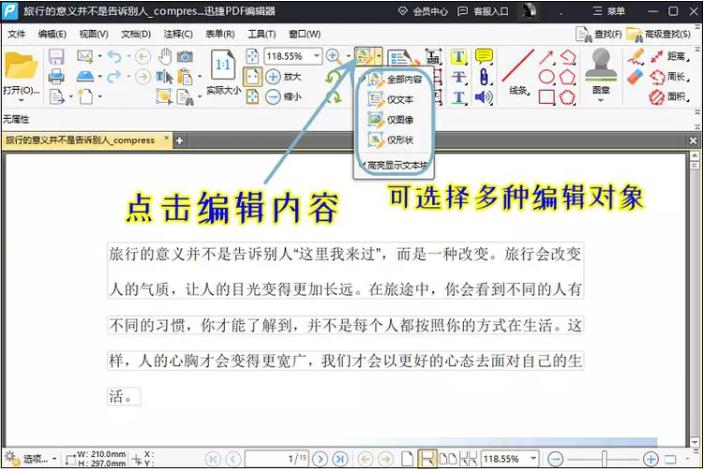
Task: Click the edit content tool icon
Action: tap(364, 57)
